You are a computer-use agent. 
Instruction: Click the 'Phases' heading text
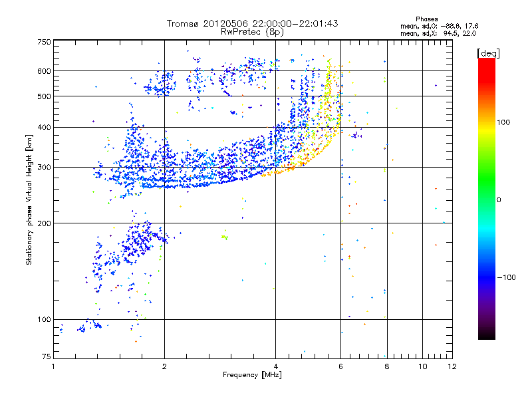coord(426,19)
